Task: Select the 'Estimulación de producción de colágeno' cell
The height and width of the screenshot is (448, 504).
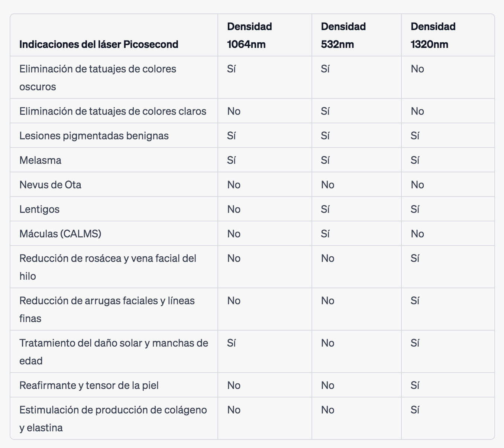Action: point(113,419)
